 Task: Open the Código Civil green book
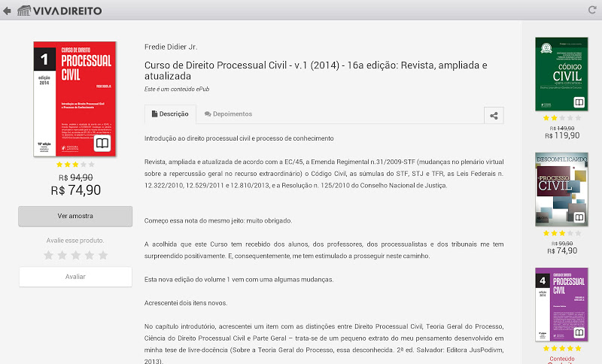(561, 74)
